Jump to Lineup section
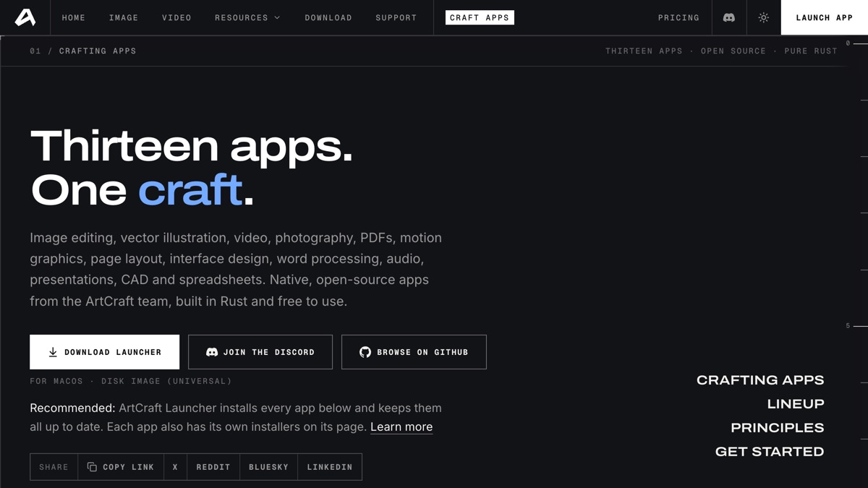This screenshot has height=488, width=868. tap(796, 404)
